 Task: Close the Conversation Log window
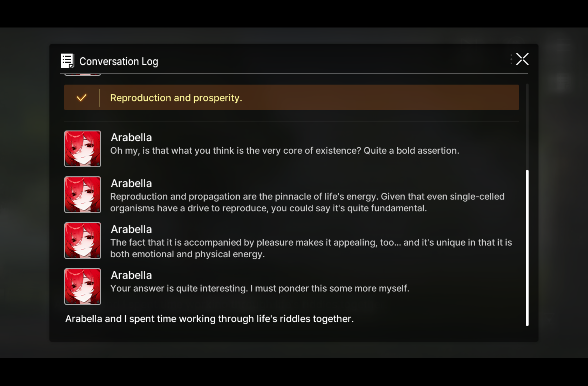(522, 59)
